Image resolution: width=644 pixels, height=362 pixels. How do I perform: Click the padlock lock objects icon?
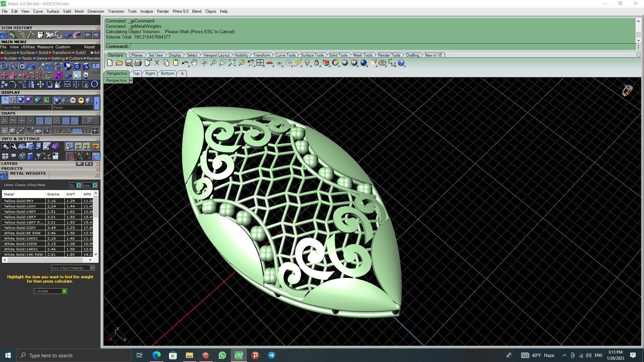coord(317,63)
